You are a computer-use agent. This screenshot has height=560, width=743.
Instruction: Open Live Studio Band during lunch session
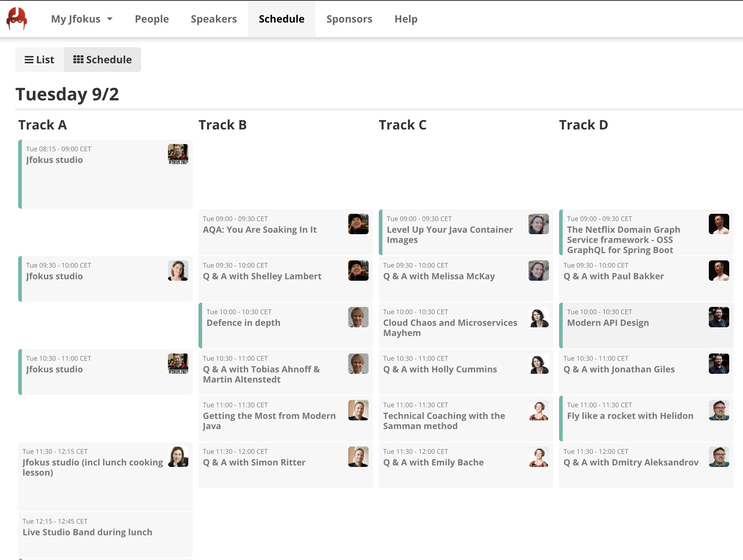pyautogui.click(x=87, y=532)
